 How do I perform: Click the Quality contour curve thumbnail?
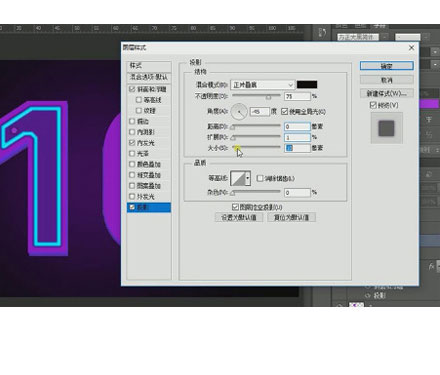point(238,178)
